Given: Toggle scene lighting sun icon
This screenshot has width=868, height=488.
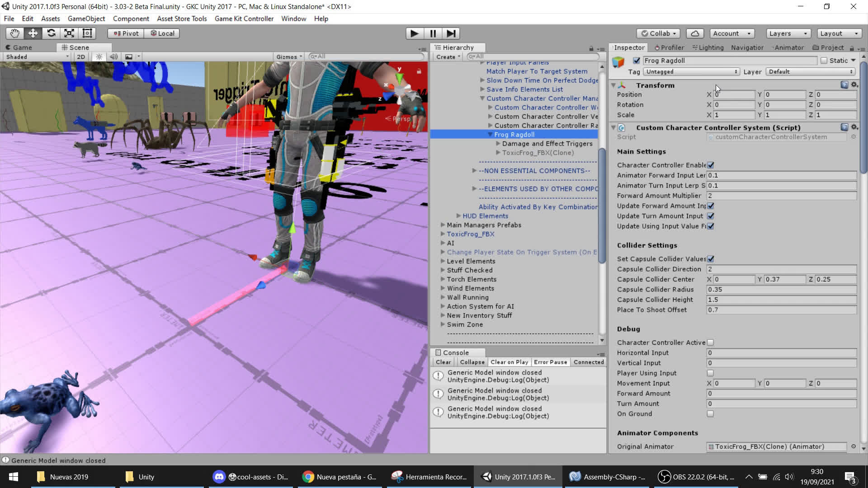Looking at the screenshot, I should pyautogui.click(x=99, y=57).
